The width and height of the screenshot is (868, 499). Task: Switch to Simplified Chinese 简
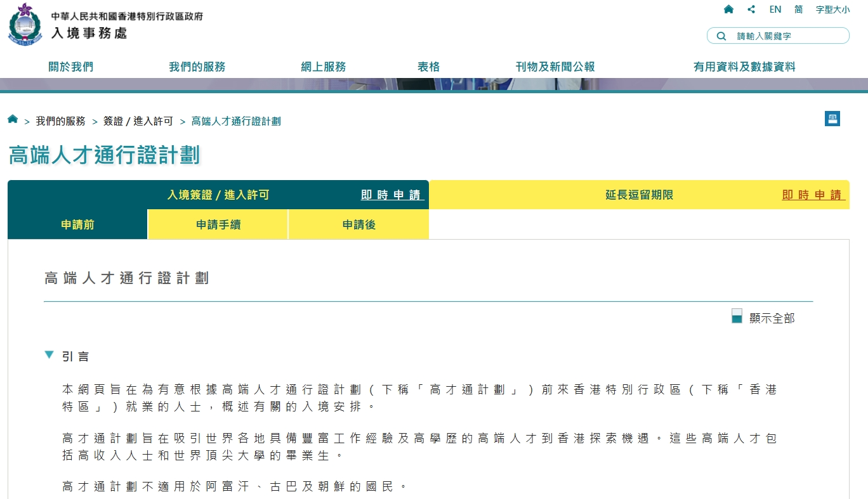click(798, 10)
